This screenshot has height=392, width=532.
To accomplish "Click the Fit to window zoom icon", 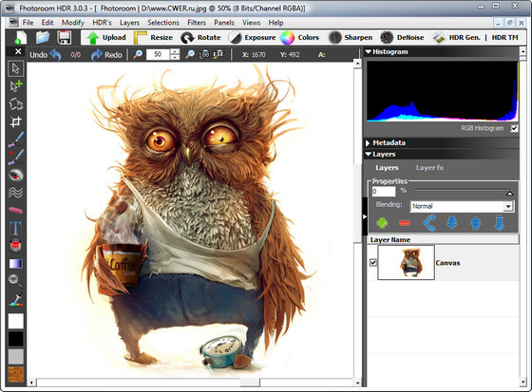I will [218, 54].
